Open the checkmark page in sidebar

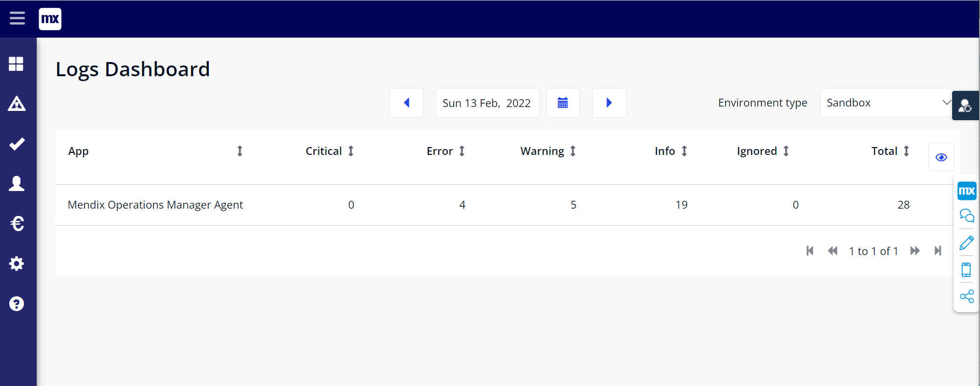point(17,144)
